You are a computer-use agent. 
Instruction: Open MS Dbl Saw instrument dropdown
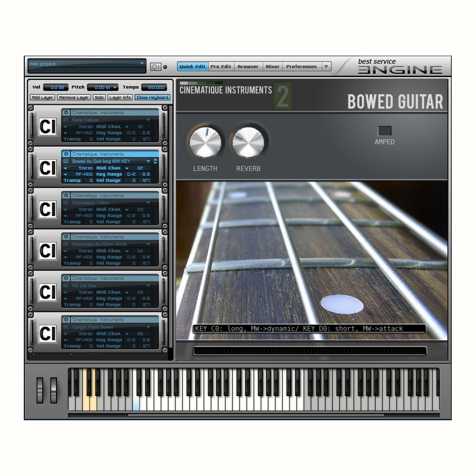(148, 286)
